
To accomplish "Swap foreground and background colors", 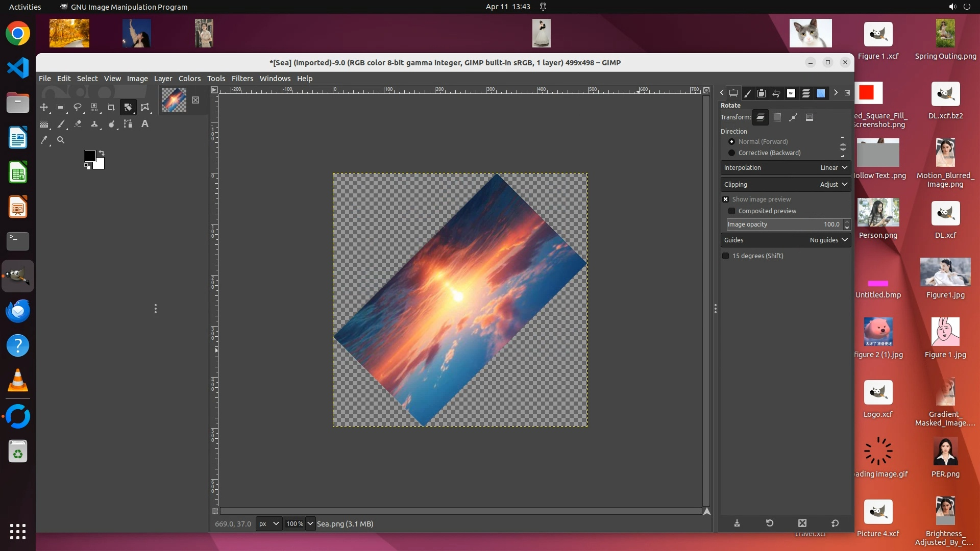I will 102,153.
